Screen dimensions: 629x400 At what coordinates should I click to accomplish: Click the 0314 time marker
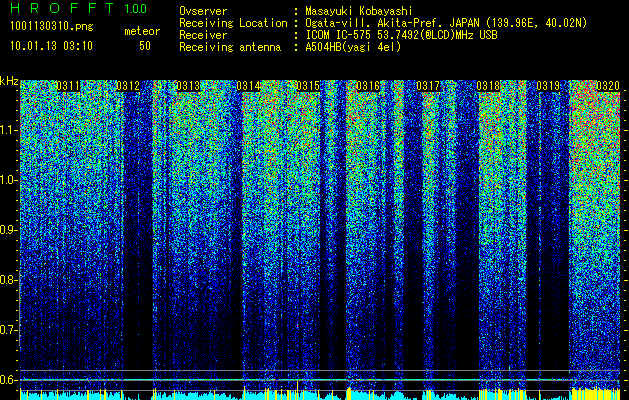pyautogui.click(x=248, y=86)
